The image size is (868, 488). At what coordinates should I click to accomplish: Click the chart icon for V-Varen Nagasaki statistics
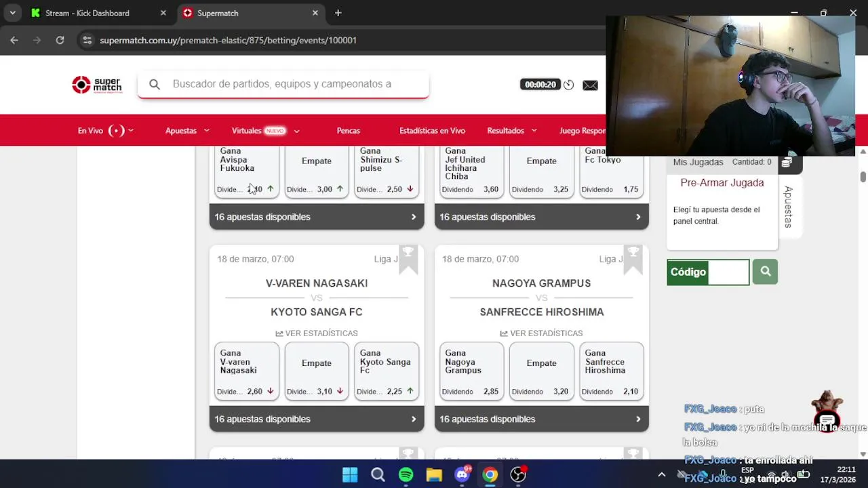click(279, 333)
